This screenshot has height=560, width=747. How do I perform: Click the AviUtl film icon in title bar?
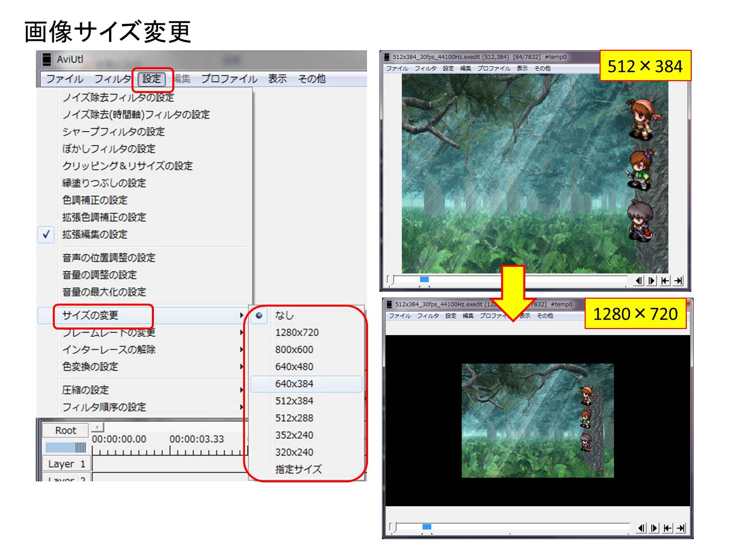coord(47,59)
